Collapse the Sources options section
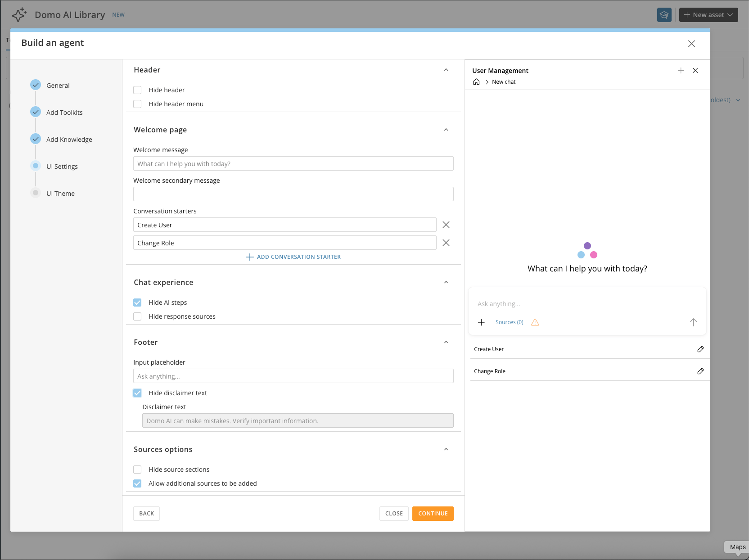This screenshot has width=749, height=560. 446,449
